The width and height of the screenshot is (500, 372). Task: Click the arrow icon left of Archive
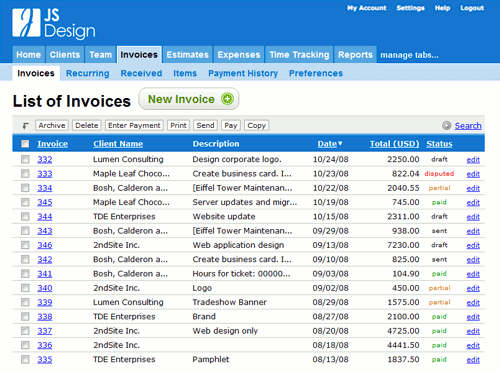click(25, 126)
